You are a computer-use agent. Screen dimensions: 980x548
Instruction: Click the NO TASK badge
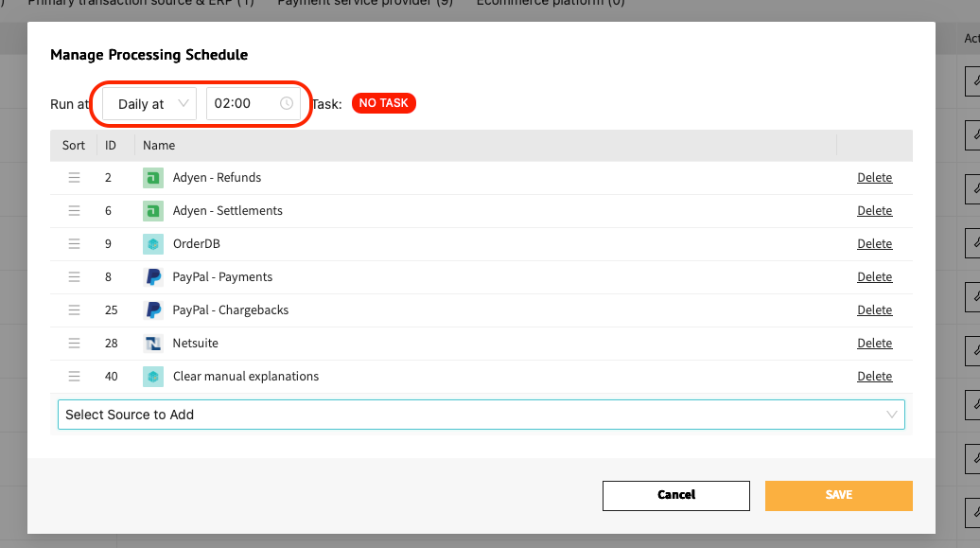click(384, 103)
